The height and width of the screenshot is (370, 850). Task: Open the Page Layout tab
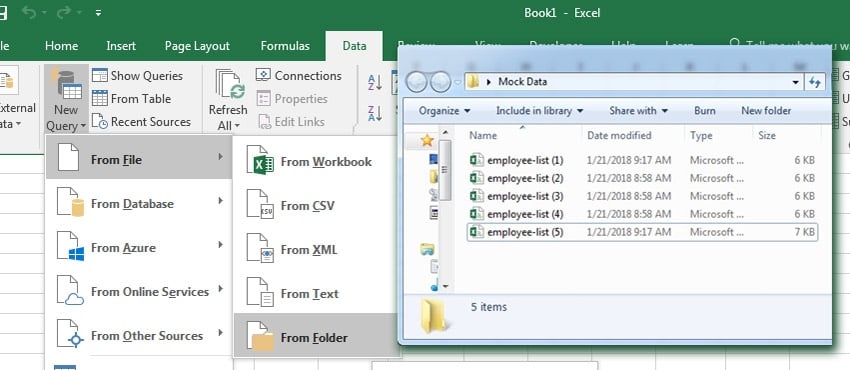[x=197, y=46]
